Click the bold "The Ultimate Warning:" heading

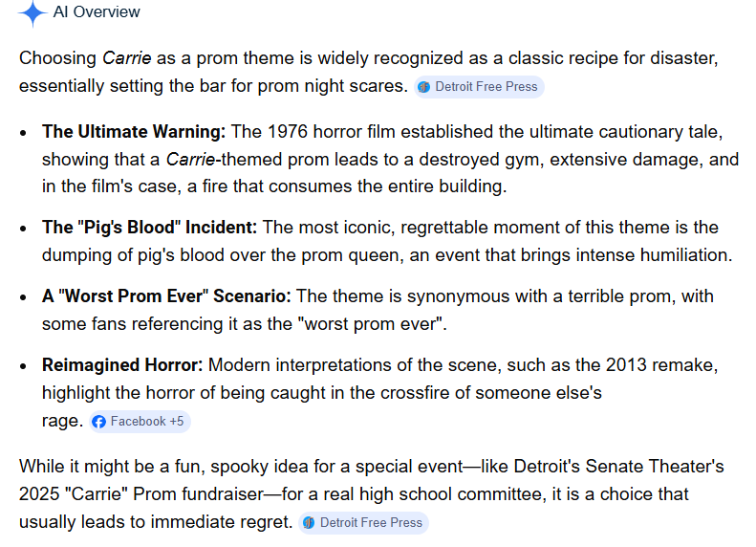[x=134, y=131]
